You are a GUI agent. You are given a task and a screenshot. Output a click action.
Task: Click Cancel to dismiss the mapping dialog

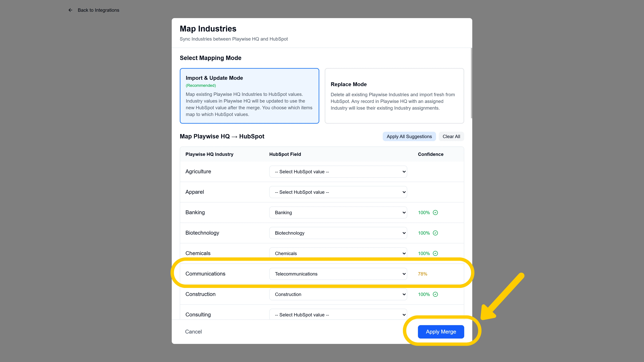coord(193,331)
